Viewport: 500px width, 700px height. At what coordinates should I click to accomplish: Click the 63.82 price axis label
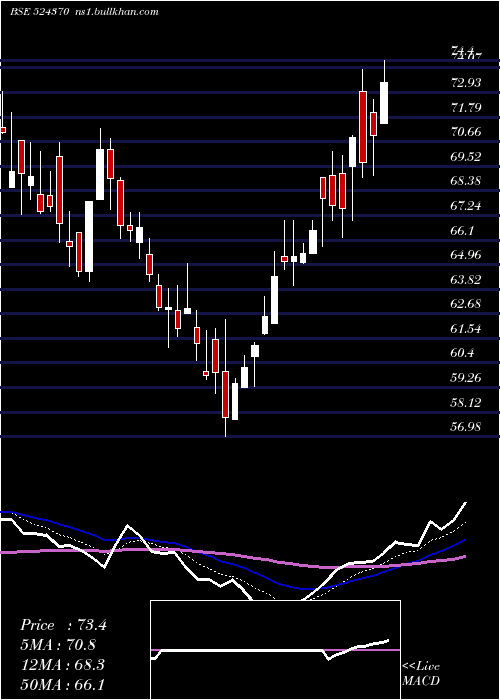467,280
